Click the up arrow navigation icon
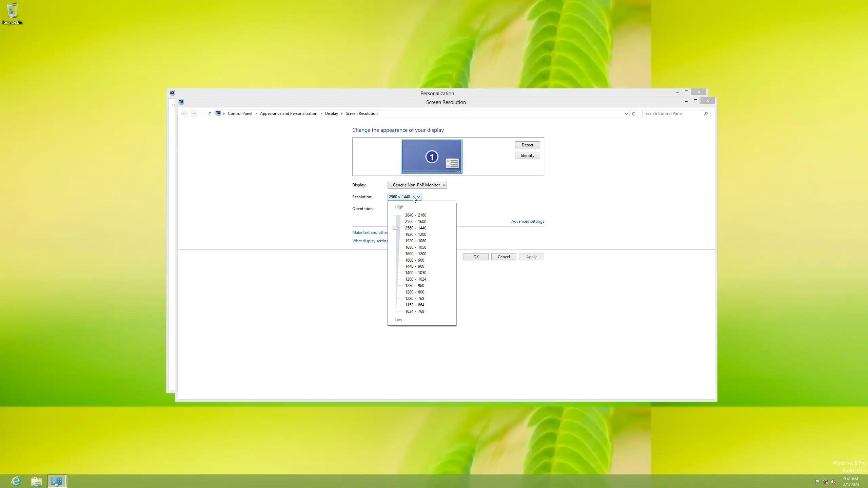Screen dimensions: 868x488 point(210,114)
